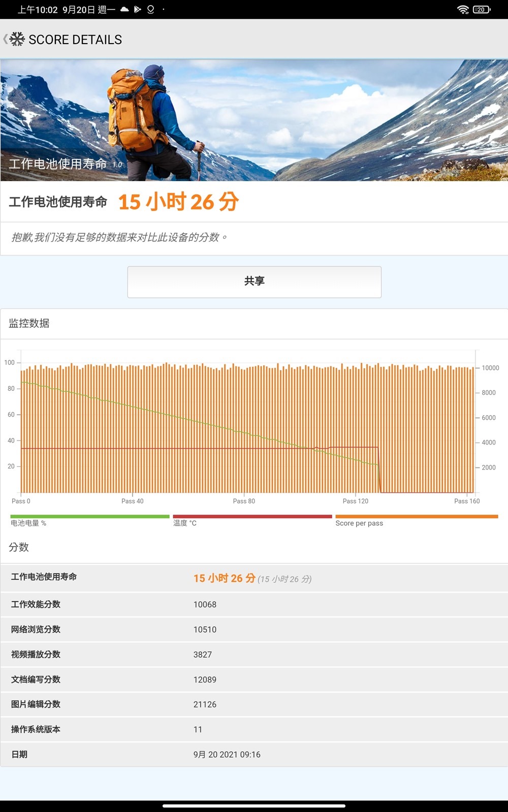
Task: Tap the home gesture bar at the bottom
Action: (x=254, y=805)
